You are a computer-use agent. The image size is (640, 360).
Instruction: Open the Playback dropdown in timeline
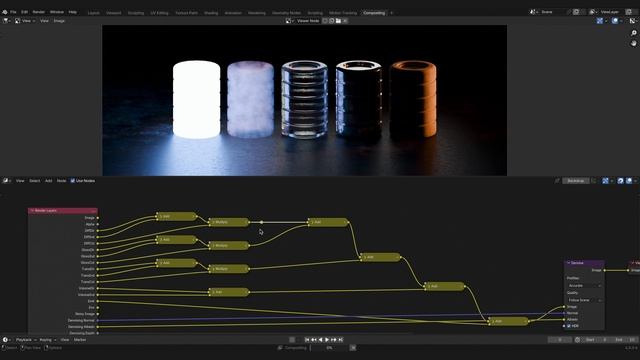(x=26, y=340)
